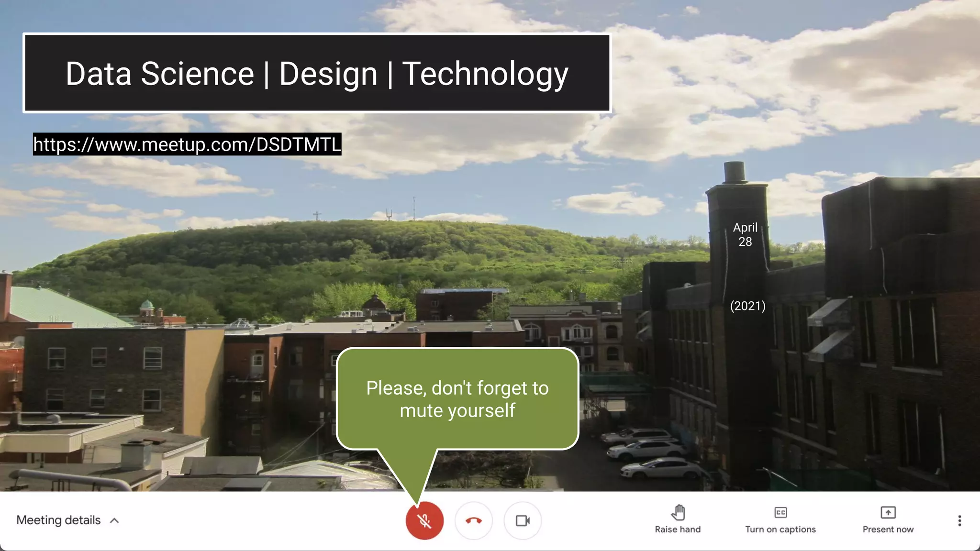This screenshot has height=551, width=980.
Task: Click the words Data Science in the title
Action: 159,74
